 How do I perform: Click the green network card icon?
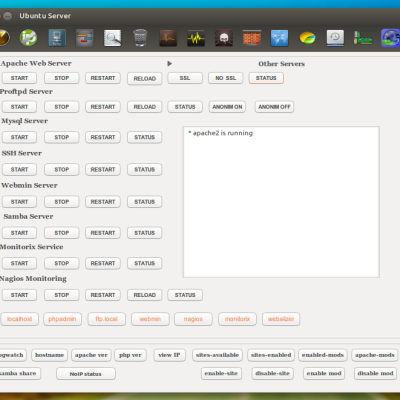pyautogui.click(x=363, y=38)
